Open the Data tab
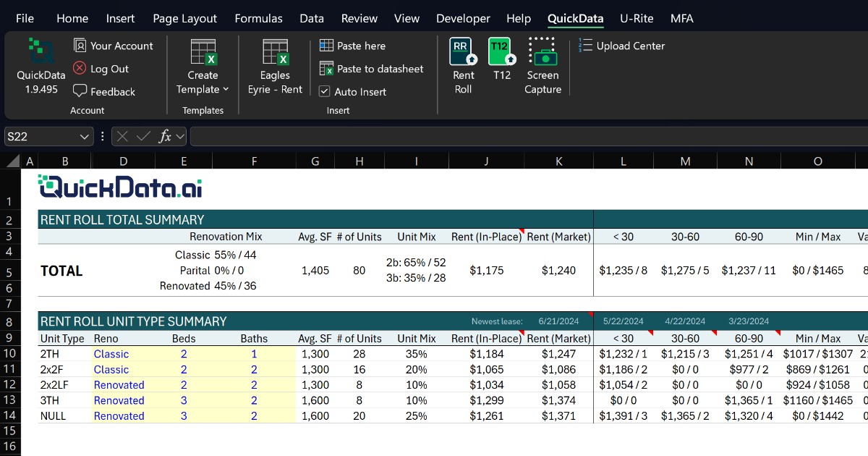The image size is (868, 456). (x=312, y=19)
